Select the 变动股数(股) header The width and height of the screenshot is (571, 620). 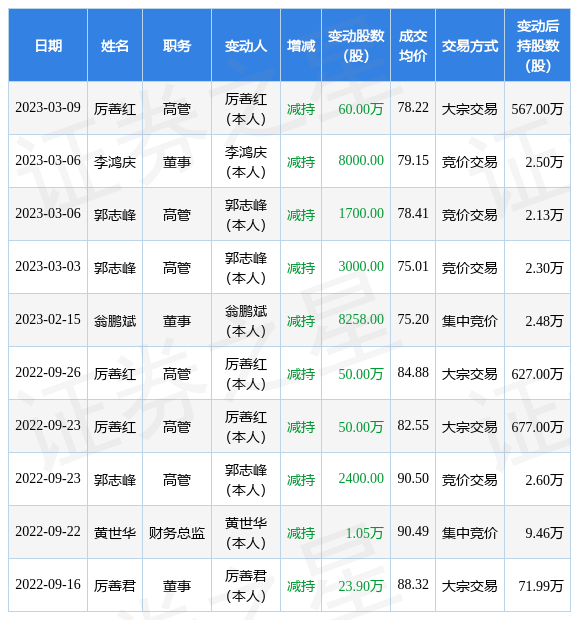coord(356,45)
